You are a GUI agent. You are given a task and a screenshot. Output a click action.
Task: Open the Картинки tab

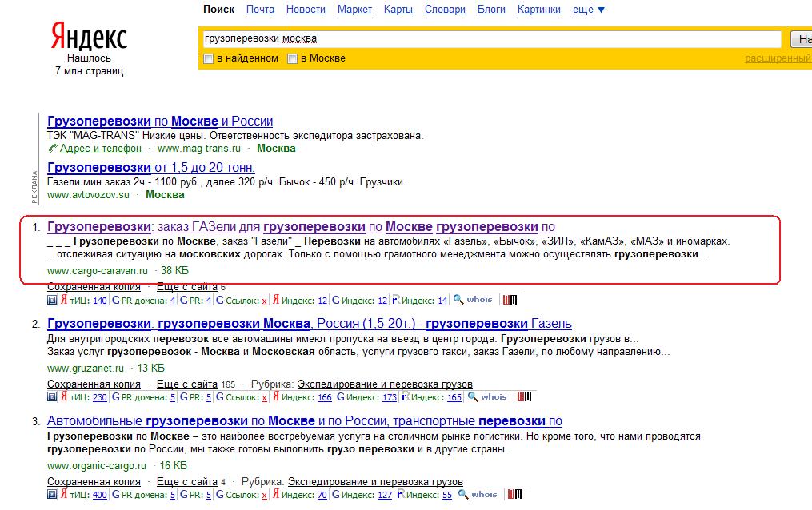click(x=538, y=10)
